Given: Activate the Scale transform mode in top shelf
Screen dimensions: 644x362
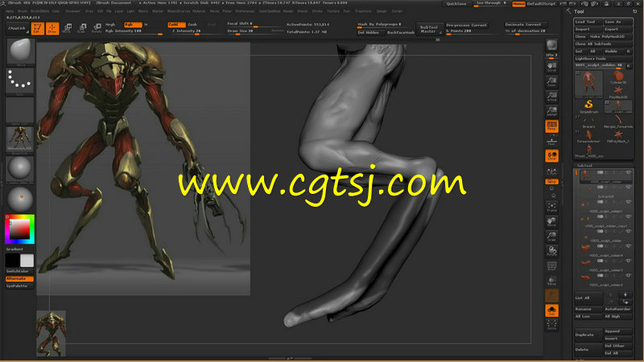Looking at the screenshot, I should pos(82,28).
